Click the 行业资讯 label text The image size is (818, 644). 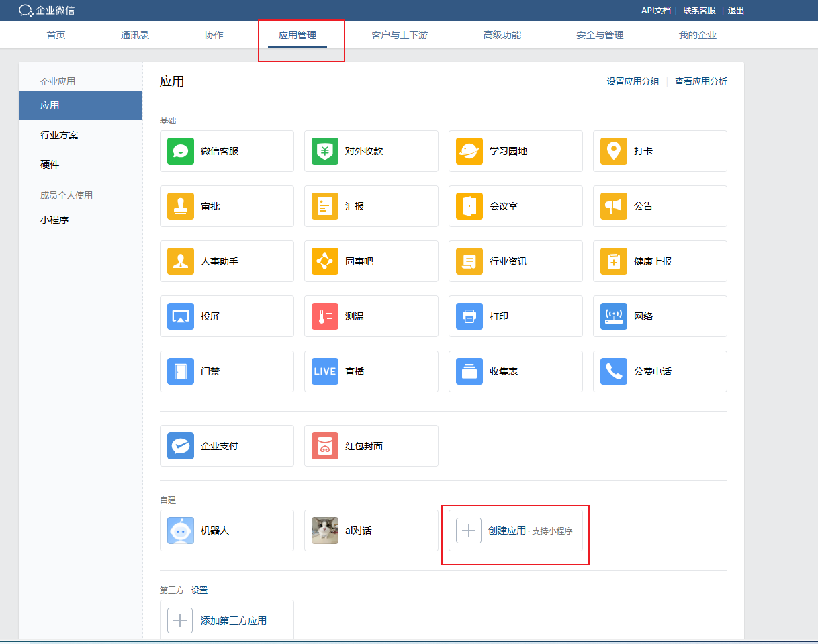point(508,261)
